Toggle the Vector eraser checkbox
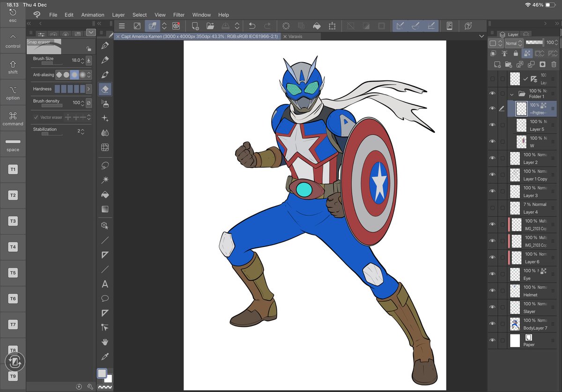 click(36, 117)
